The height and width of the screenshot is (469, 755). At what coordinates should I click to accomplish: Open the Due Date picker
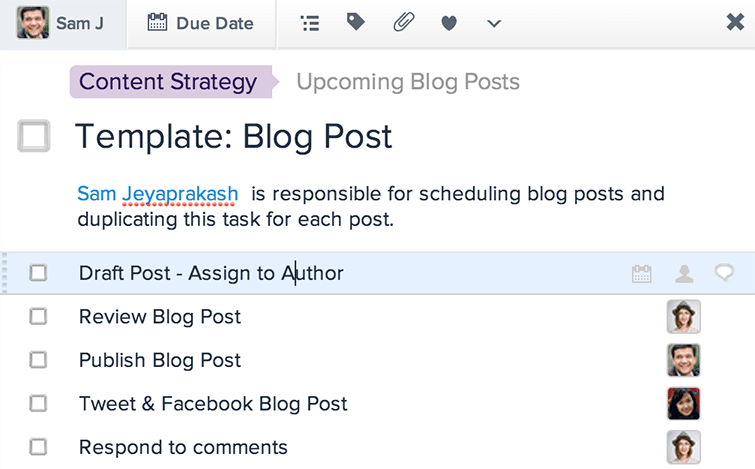201,24
